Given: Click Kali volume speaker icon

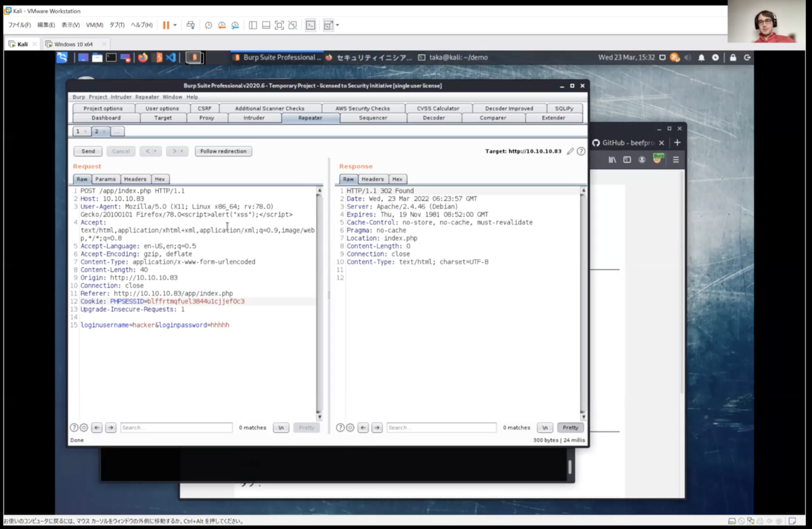Looking at the screenshot, I should click(687, 57).
